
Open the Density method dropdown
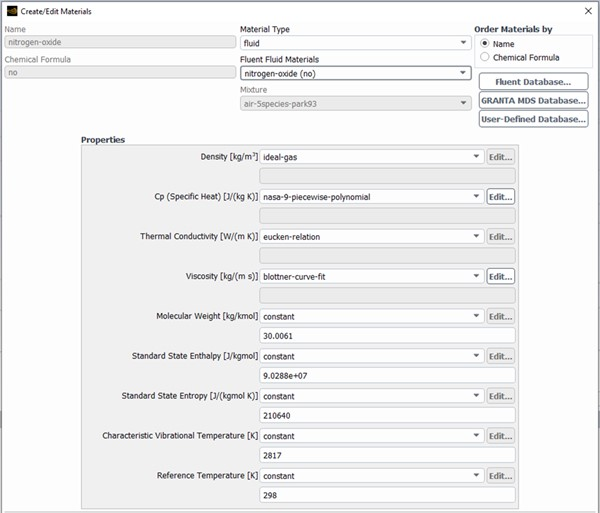[x=371, y=157]
